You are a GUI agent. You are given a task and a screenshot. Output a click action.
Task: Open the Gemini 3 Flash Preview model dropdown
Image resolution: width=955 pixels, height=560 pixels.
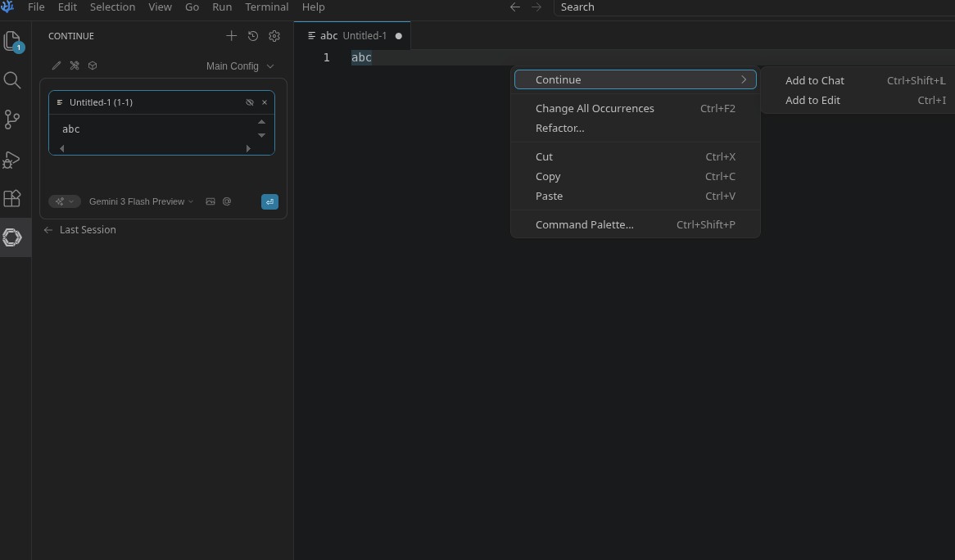(x=141, y=201)
